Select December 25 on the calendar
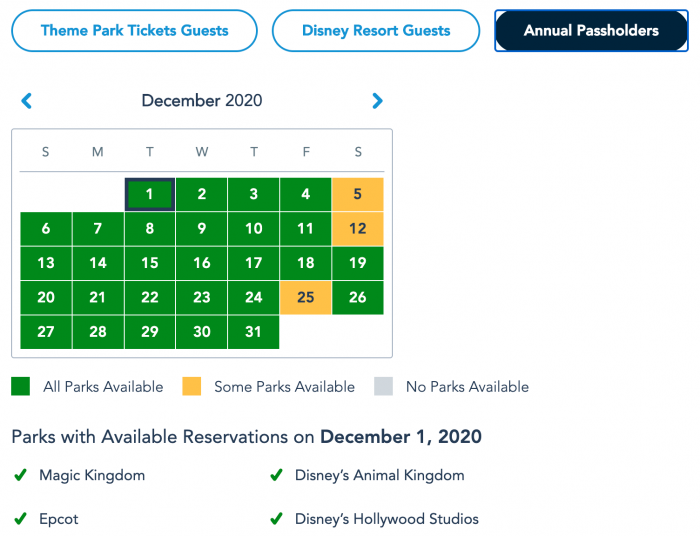 (x=306, y=297)
